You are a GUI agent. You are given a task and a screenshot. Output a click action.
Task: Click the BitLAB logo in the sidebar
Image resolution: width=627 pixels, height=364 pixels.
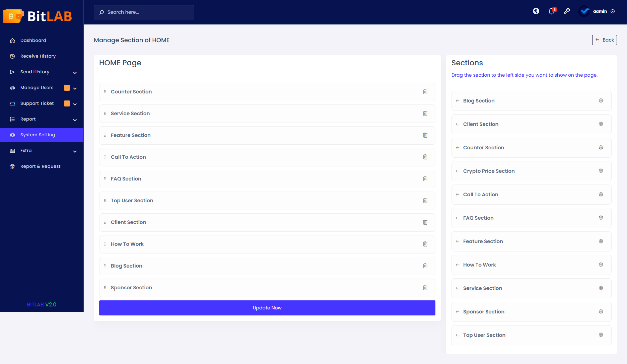pyautogui.click(x=38, y=15)
